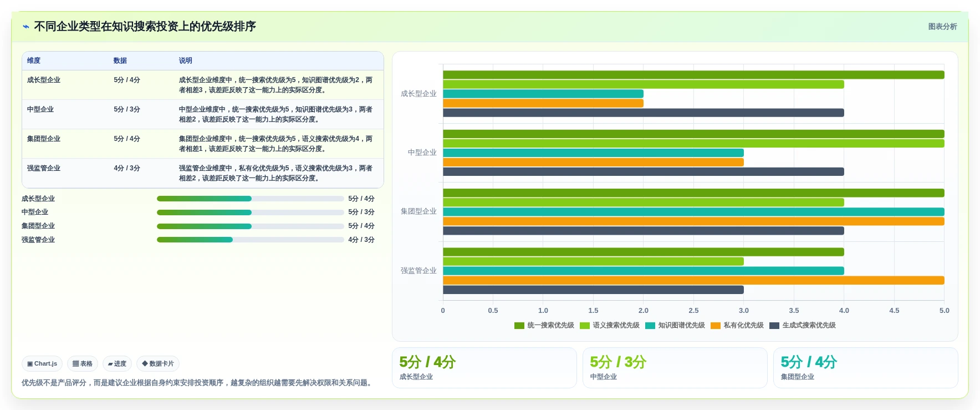This screenshot has width=980, height=410.
Task: Toggle 生成式搜索优先级 legend swatch
Action: [x=774, y=326]
